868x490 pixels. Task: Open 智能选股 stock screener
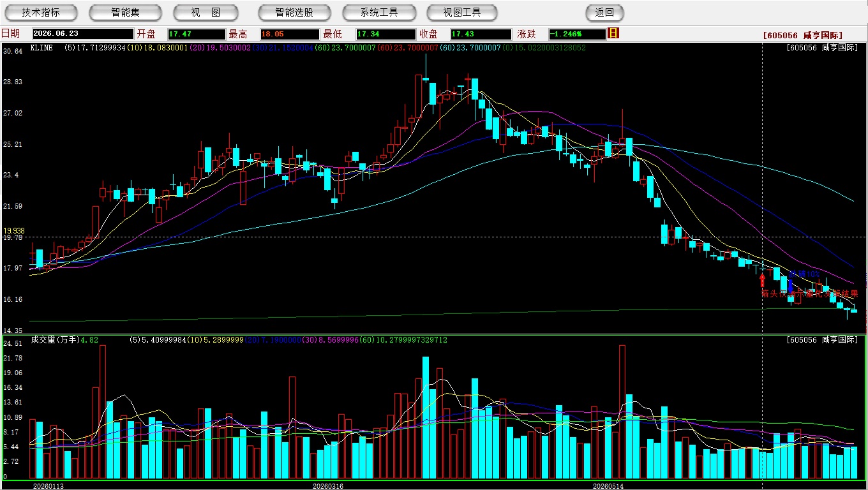(x=294, y=12)
